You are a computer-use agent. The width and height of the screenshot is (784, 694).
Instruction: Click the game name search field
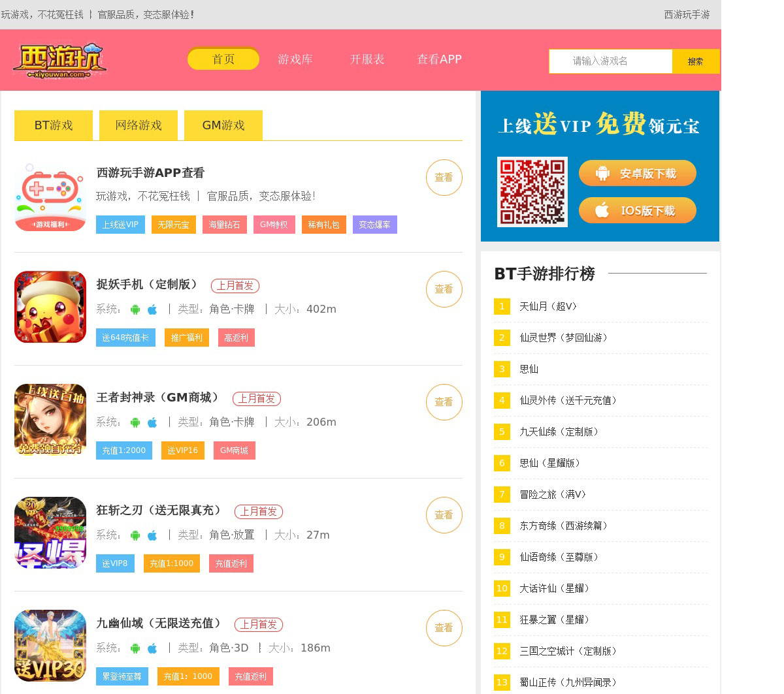611,61
